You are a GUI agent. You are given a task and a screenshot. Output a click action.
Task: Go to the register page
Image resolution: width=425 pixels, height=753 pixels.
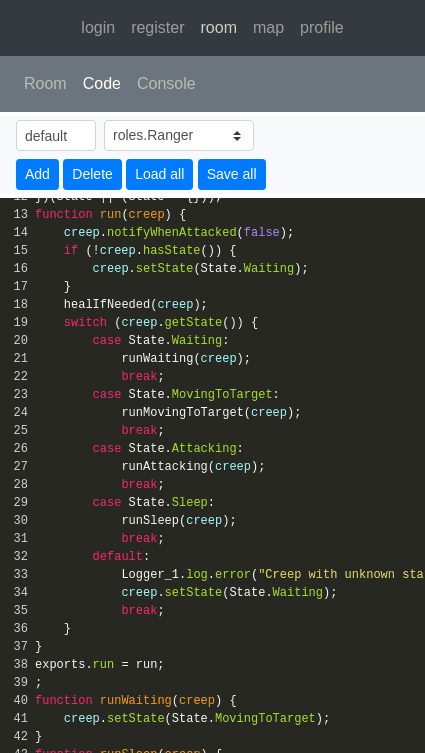(x=158, y=28)
